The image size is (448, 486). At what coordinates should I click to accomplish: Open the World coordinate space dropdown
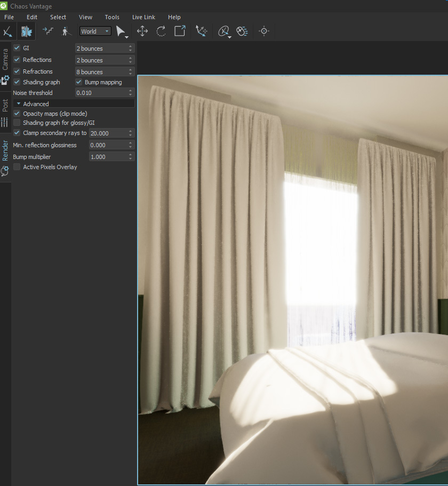pyautogui.click(x=95, y=31)
